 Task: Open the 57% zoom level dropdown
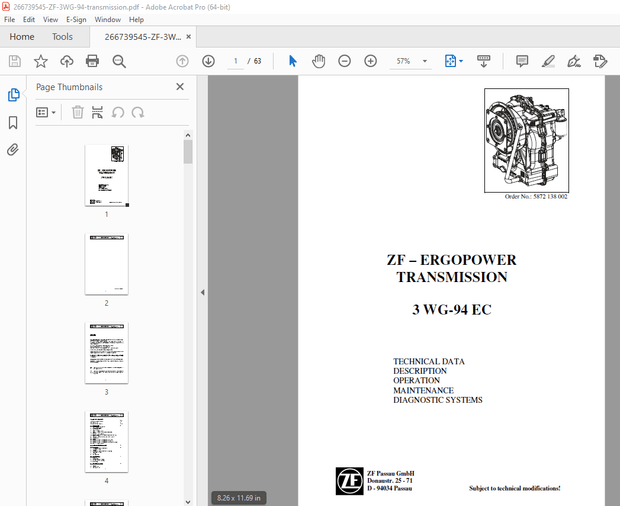tap(425, 61)
